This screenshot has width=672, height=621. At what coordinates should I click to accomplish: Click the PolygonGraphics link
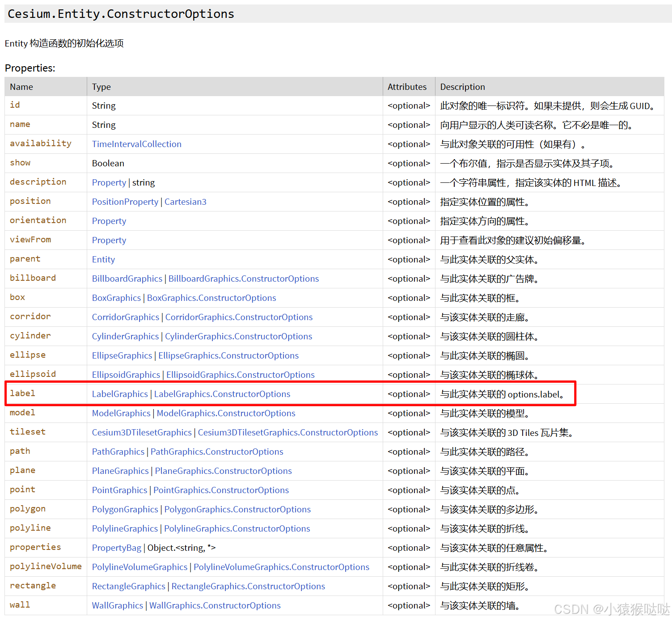pos(125,509)
